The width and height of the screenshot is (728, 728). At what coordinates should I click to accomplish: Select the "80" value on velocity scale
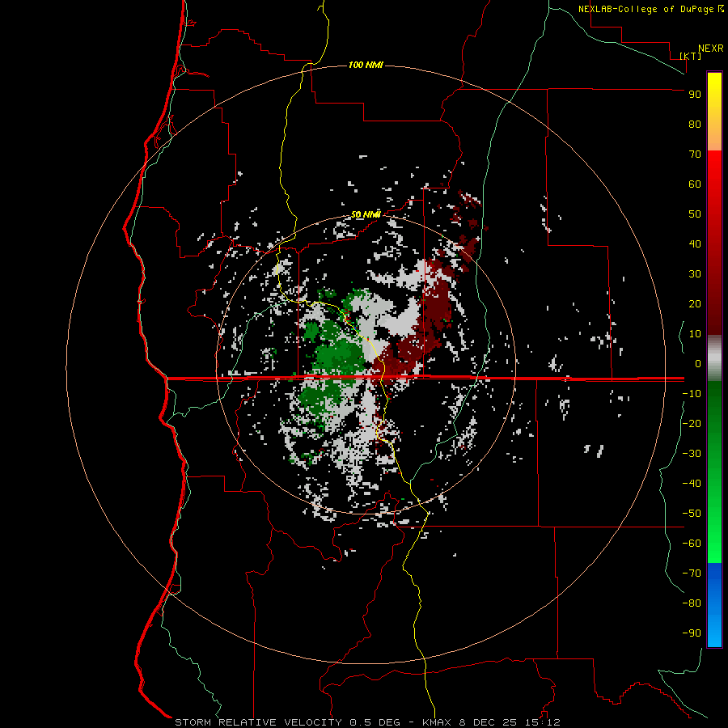[x=695, y=124]
